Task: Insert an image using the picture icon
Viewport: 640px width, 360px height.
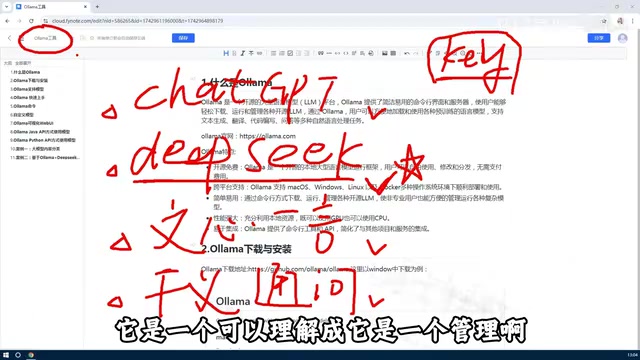Action: pos(384,53)
